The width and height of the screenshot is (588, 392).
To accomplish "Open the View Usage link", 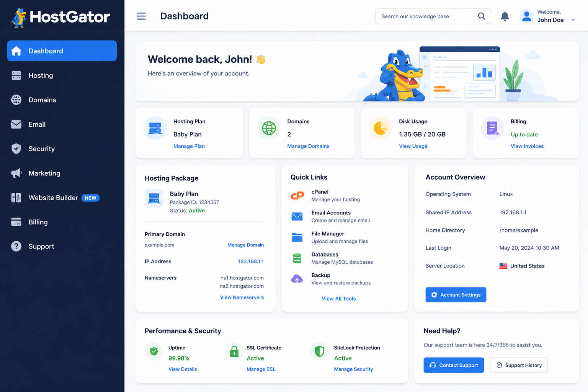I will 413,146.
